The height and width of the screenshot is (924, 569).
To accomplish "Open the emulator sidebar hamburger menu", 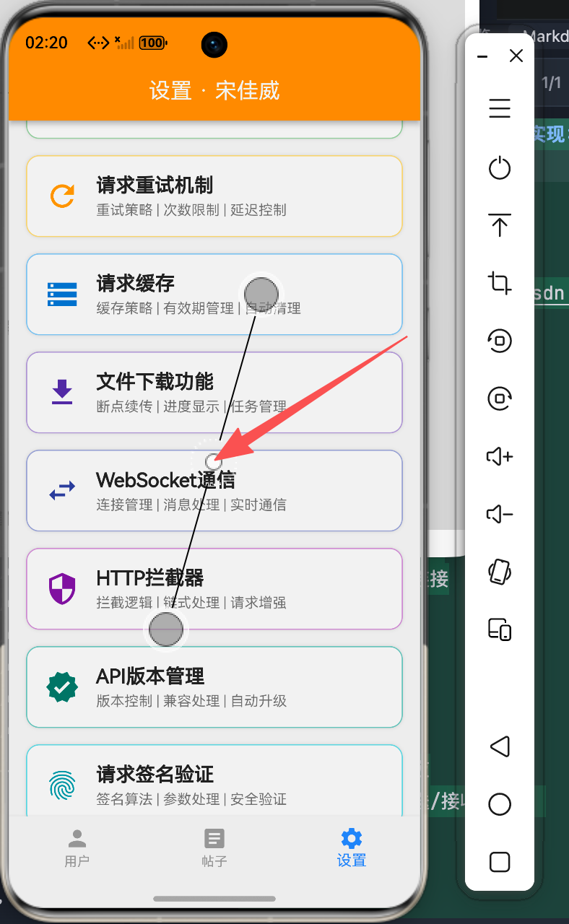I will (500, 109).
